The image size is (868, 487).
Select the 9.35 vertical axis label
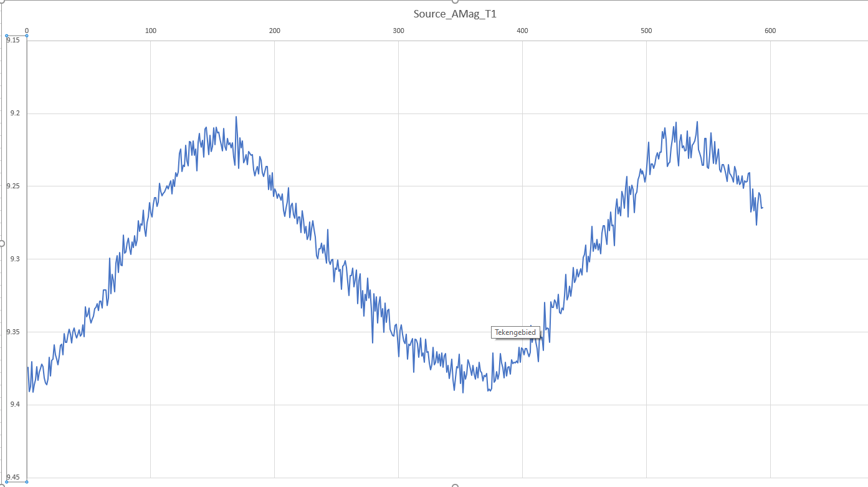tap(13, 332)
